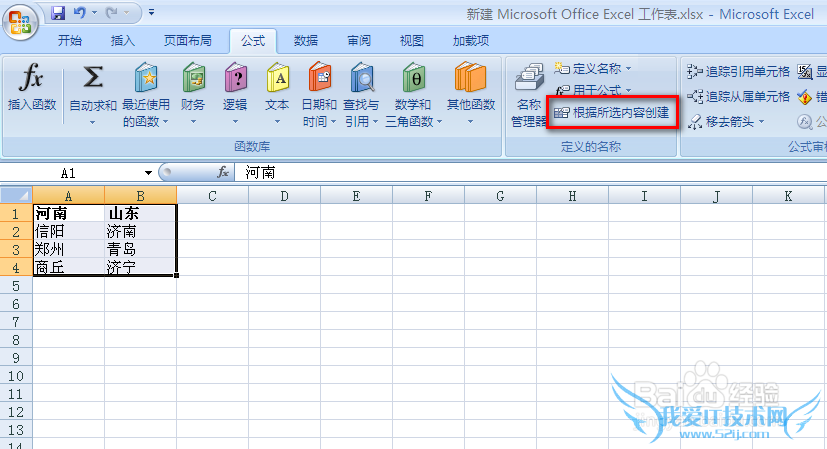Expand the 逻辑 dropdown arrow
Viewport: 827px width, 449px height.
tap(235, 122)
